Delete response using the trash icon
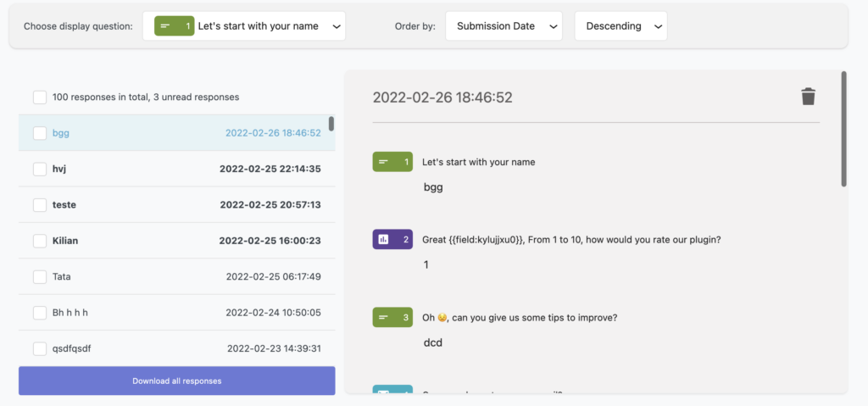868x406 pixels. 808,97
